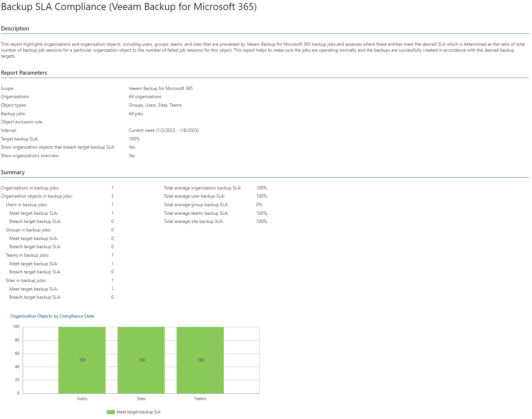Click 'Meet target backup SLA:' under Users in backup jobs
Viewport: 532px width, 419px height.
(x=33, y=213)
